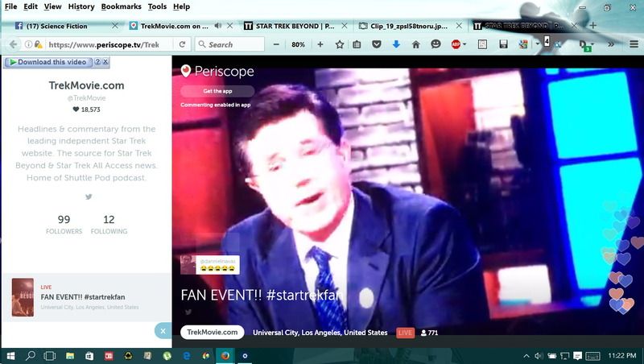Viewport: 644px width, 364px height.
Task: Open the Windows Start menu
Action: click(10, 356)
